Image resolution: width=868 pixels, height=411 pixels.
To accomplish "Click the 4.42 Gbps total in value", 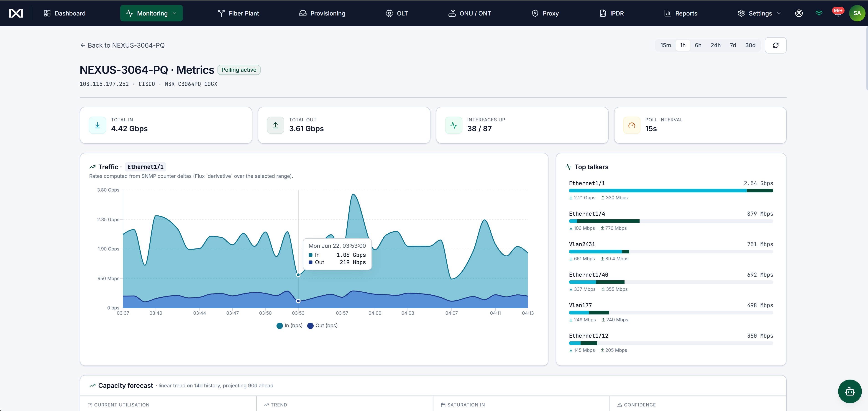I will click(x=129, y=129).
